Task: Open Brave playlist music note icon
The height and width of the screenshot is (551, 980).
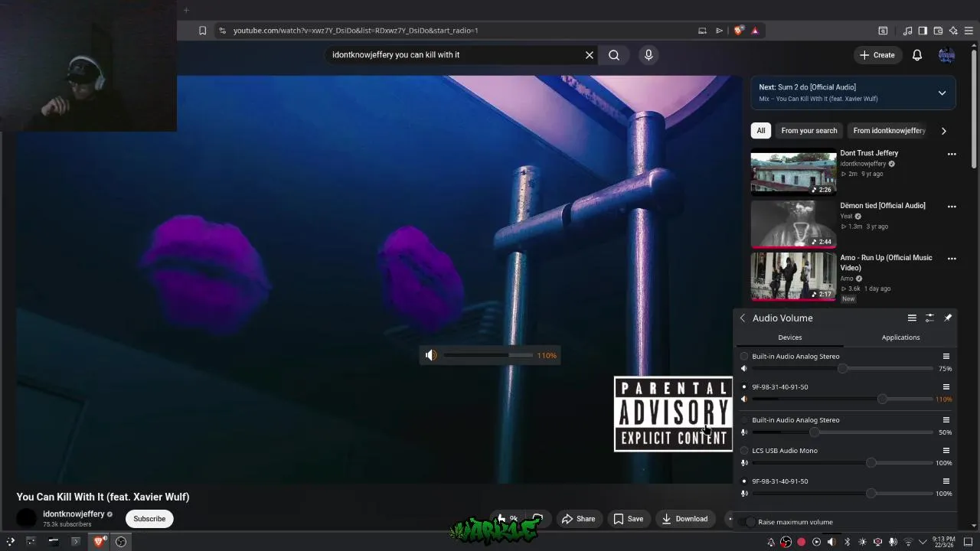Action: (908, 31)
